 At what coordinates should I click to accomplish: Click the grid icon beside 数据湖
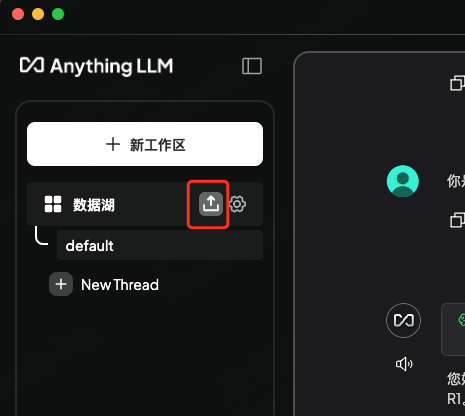point(53,204)
